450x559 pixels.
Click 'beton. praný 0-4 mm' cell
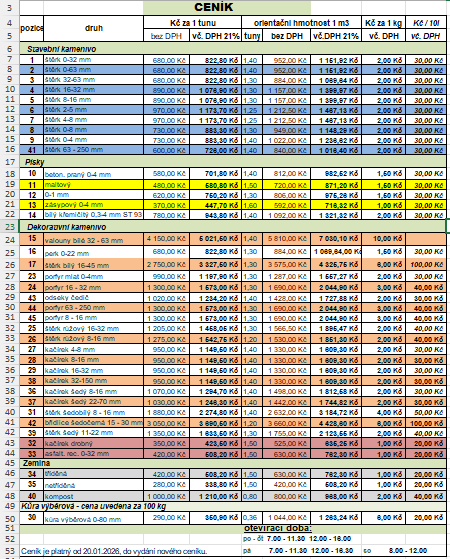coord(93,174)
